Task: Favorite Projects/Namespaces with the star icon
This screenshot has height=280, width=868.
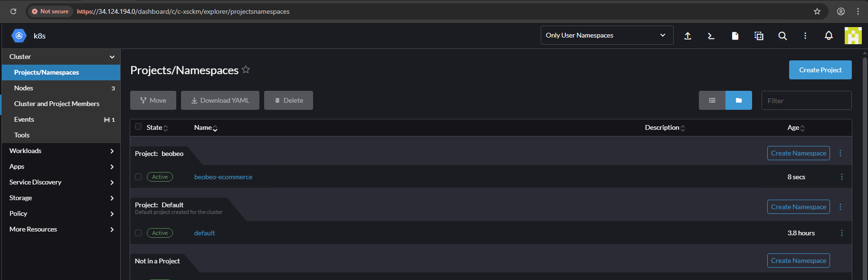Action: click(246, 70)
